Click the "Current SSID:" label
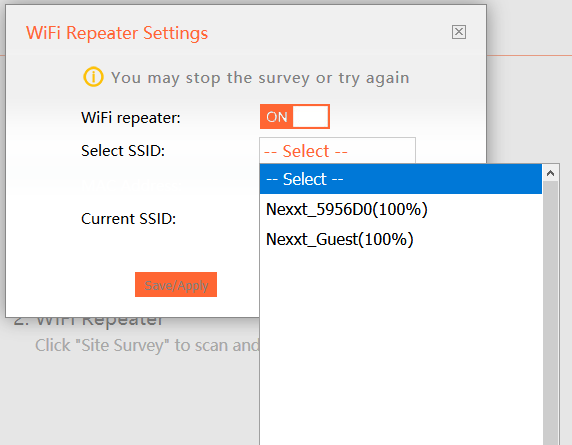 (x=128, y=219)
